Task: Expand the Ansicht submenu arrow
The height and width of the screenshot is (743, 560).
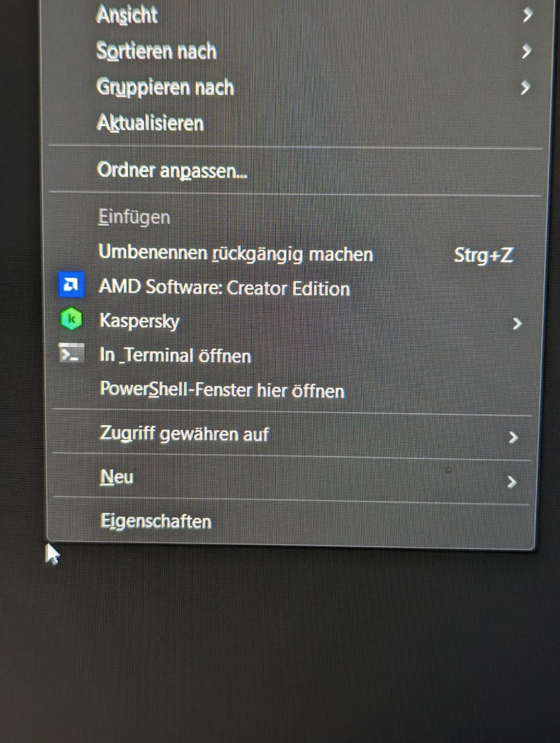Action: (527, 14)
